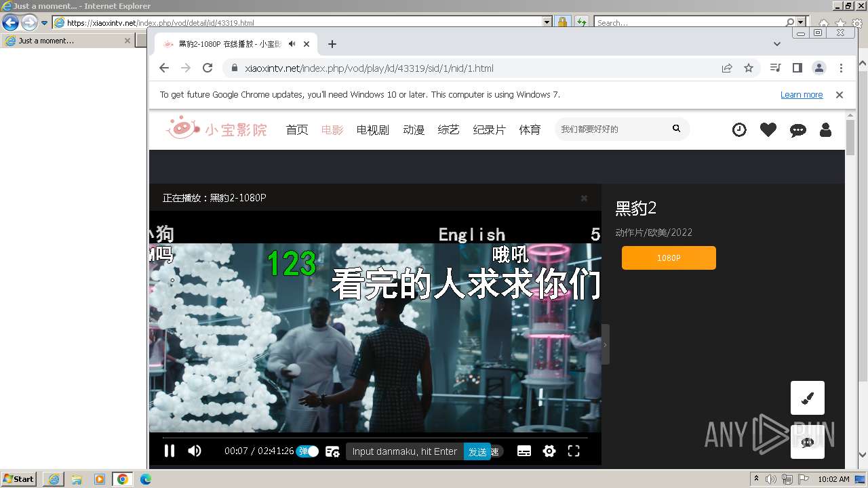Select the 黑豹2-1080P Chrome tab

[x=236, y=44]
